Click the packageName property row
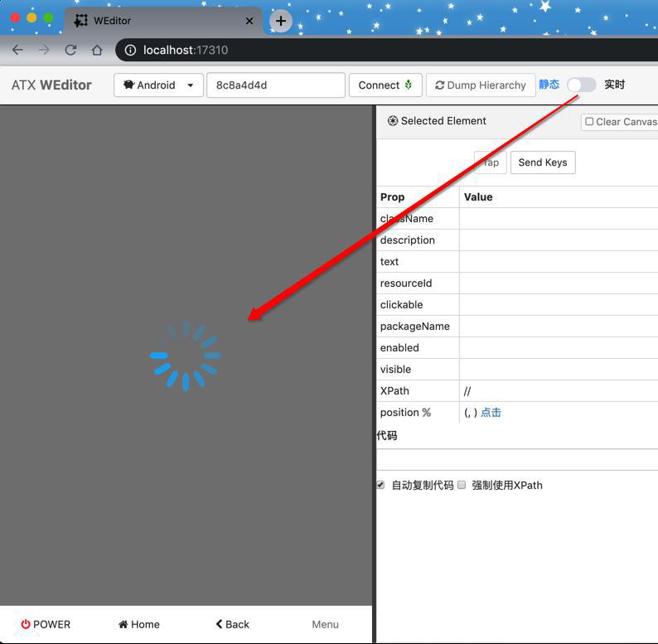The width and height of the screenshot is (658, 644). pos(517,327)
